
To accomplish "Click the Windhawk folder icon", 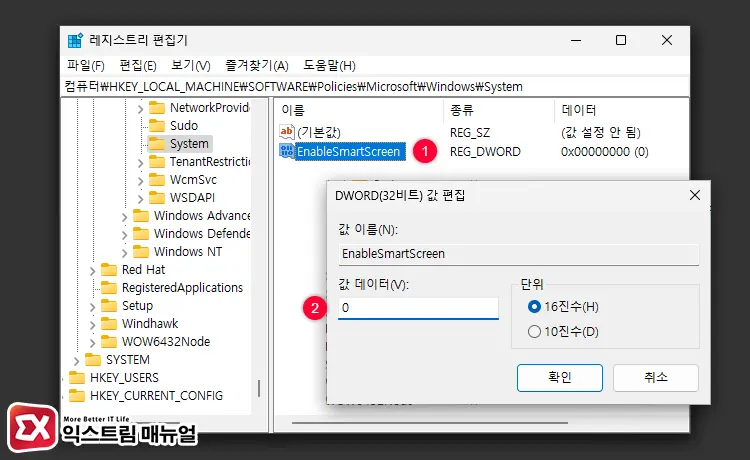I will coord(109,324).
